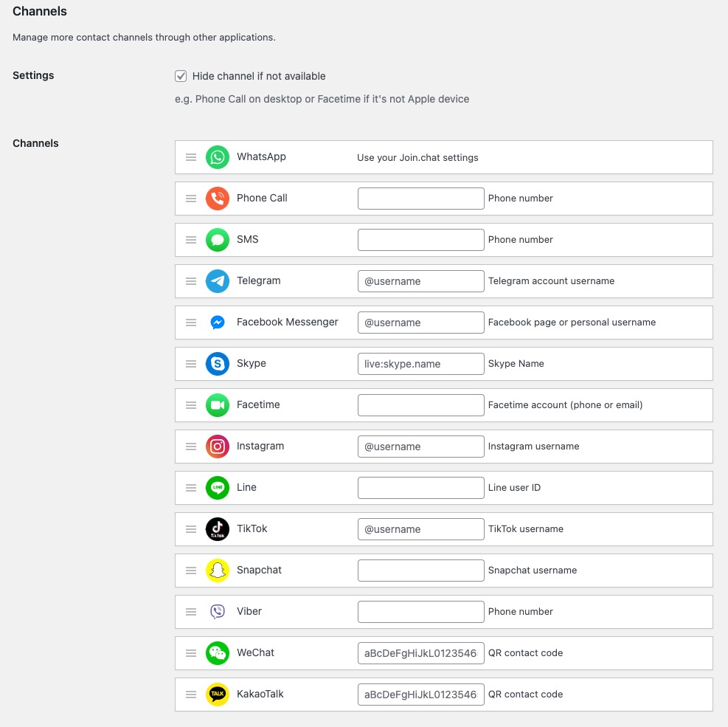The image size is (728, 727).
Task: Click the WhatsApp channel icon
Action: (x=217, y=157)
